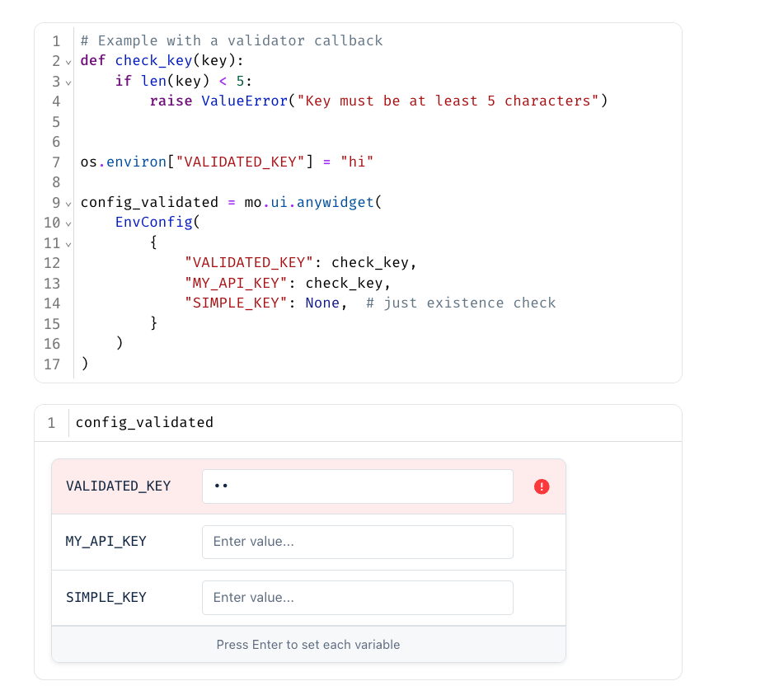Click line number 17 in the gutter
Viewport: 765px width, 700px height.
click(x=52, y=364)
